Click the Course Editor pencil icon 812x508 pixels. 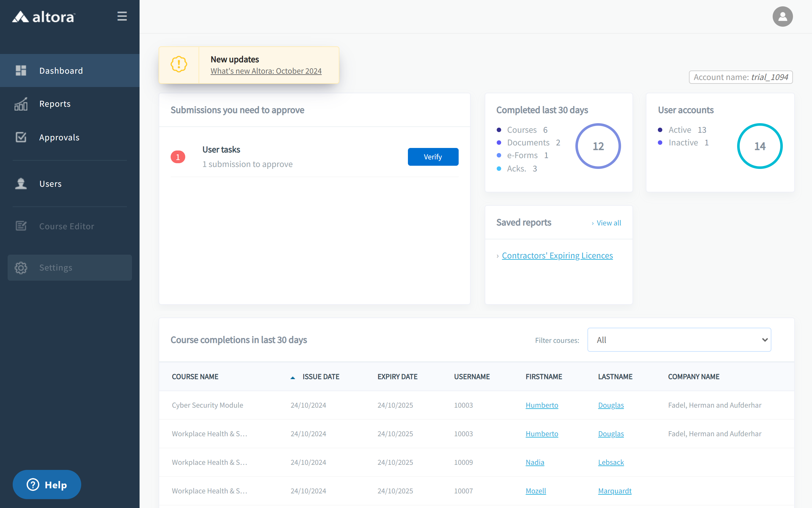pos(21,226)
